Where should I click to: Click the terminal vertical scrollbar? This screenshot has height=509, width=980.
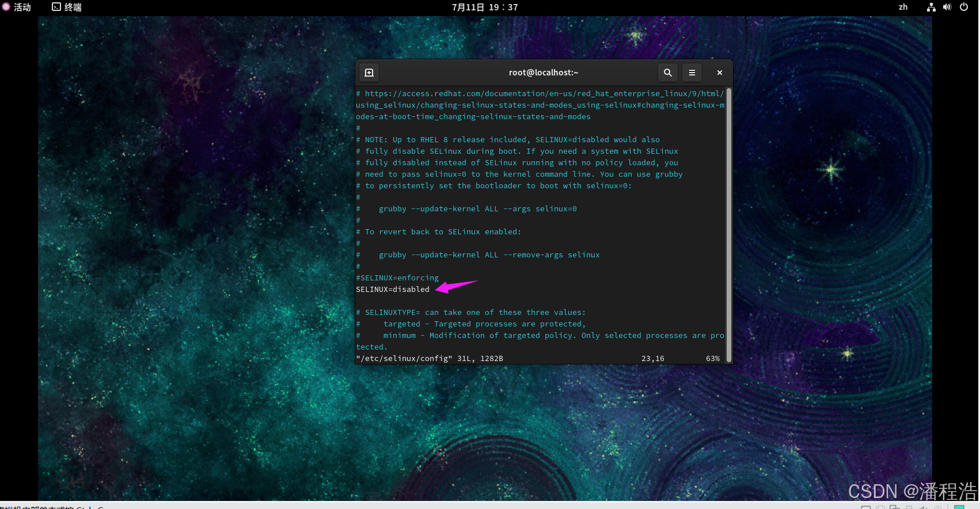click(729, 225)
